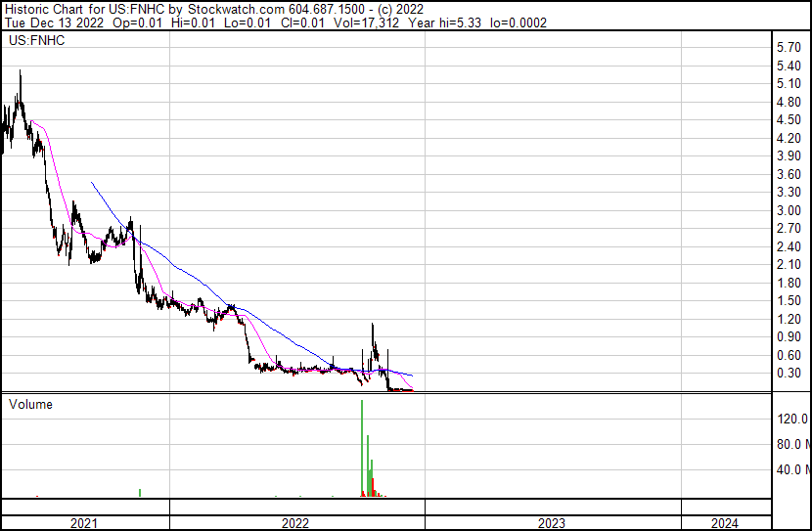Click the 120.0 volume axis label
Screen dimensions: 812x531
(792, 419)
